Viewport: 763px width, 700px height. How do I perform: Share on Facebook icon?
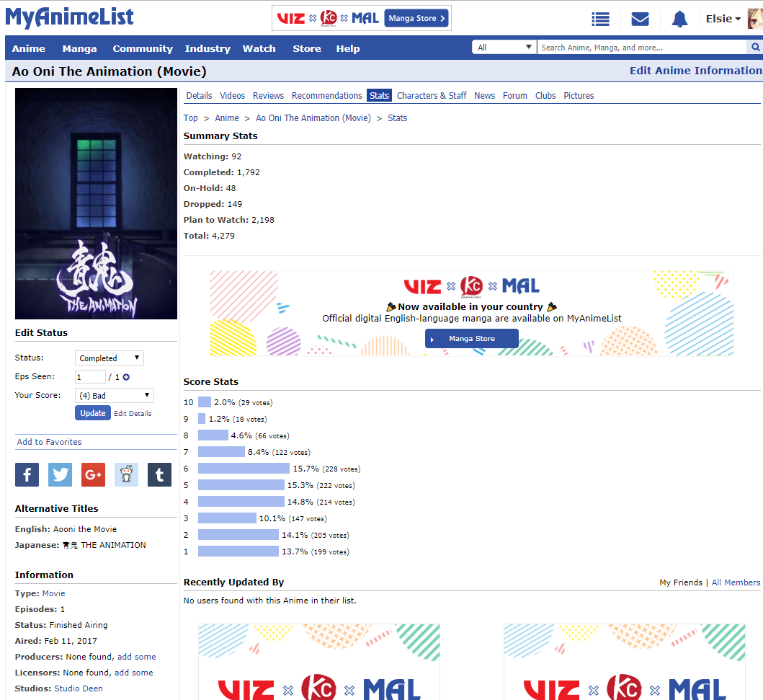27,474
